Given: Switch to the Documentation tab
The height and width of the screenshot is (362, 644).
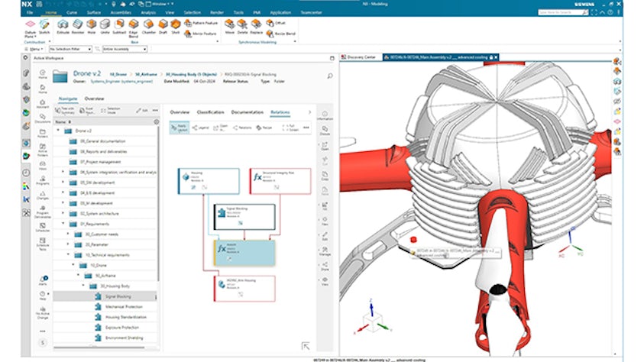Looking at the screenshot, I should pyautogui.click(x=248, y=112).
